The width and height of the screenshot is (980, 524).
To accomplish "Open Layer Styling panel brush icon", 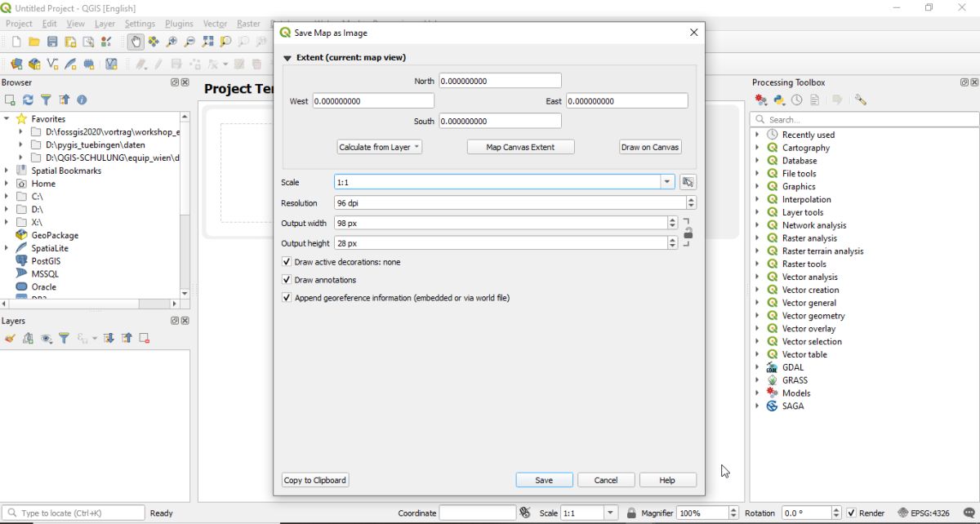I will click(x=10, y=338).
